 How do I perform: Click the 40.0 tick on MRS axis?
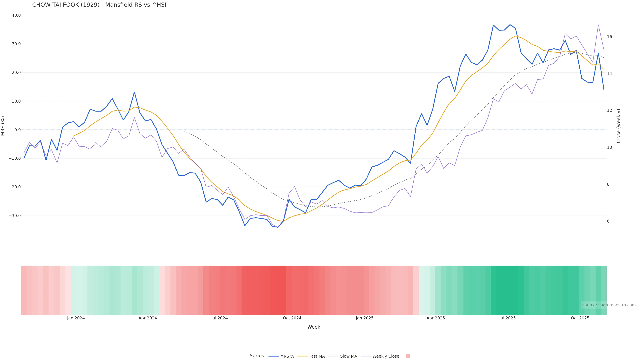16,15
